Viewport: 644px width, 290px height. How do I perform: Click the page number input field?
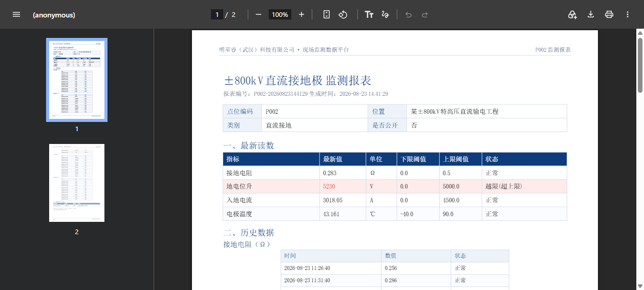[x=217, y=14]
